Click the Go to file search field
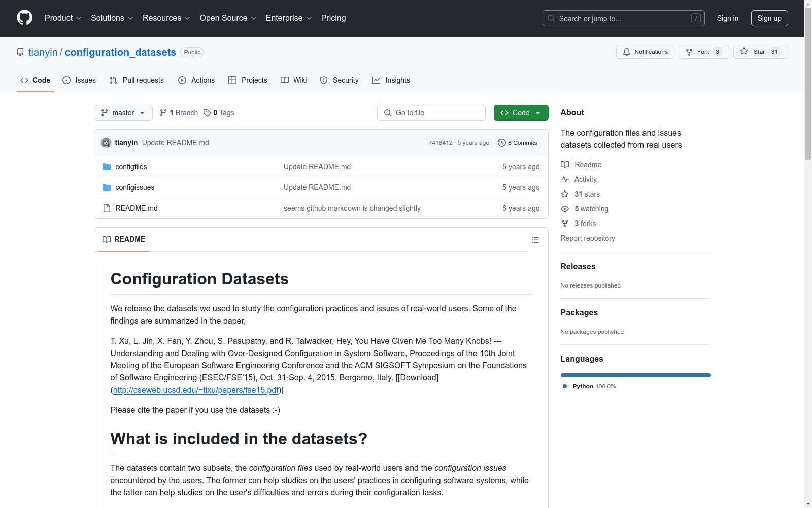This screenshot has width=812, height=508. (x=431, y=113)
